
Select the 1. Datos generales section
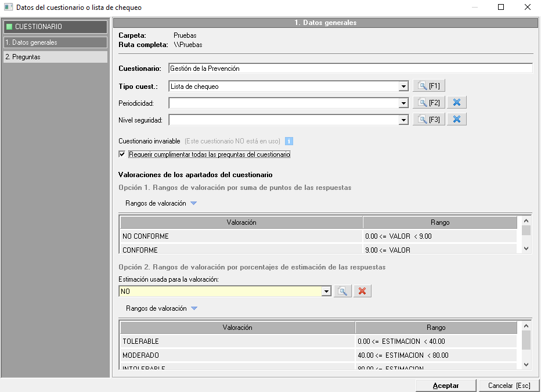pos(55,42)
